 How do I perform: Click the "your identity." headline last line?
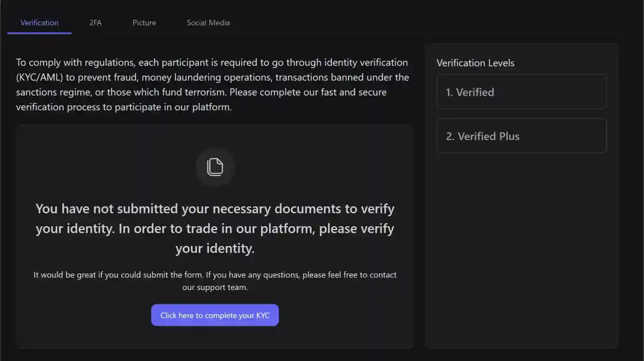tap(215, 248)
